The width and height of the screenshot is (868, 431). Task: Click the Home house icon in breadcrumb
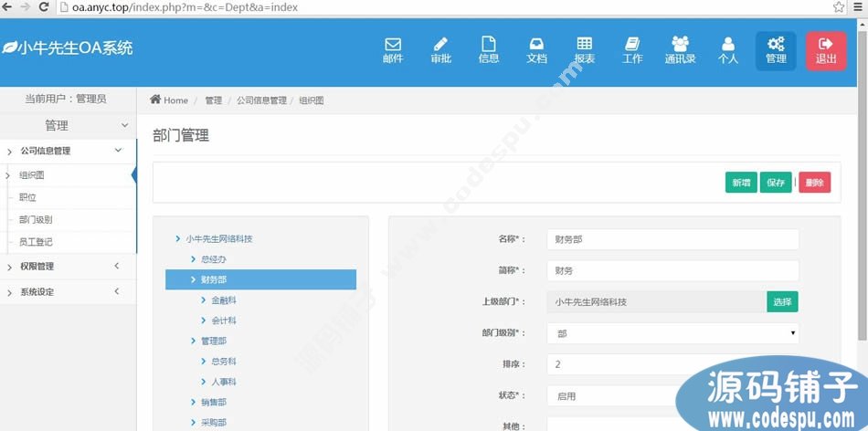155,100
